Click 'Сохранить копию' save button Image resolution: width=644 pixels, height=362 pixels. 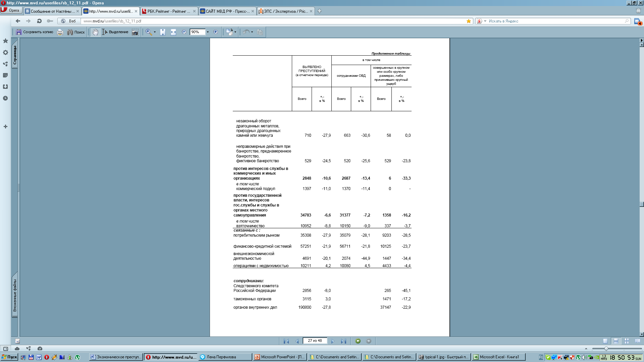[x=35, y=32]
